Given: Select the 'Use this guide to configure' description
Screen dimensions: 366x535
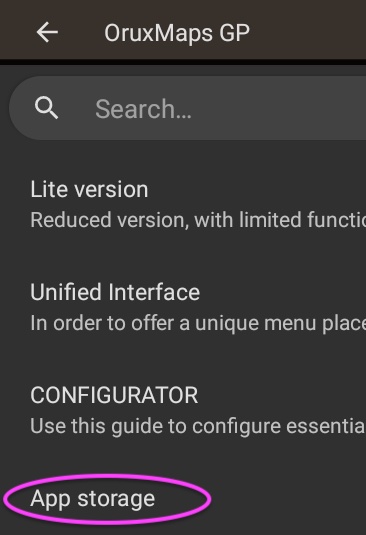Looking at the screenshot, I should tap(198, 426).
